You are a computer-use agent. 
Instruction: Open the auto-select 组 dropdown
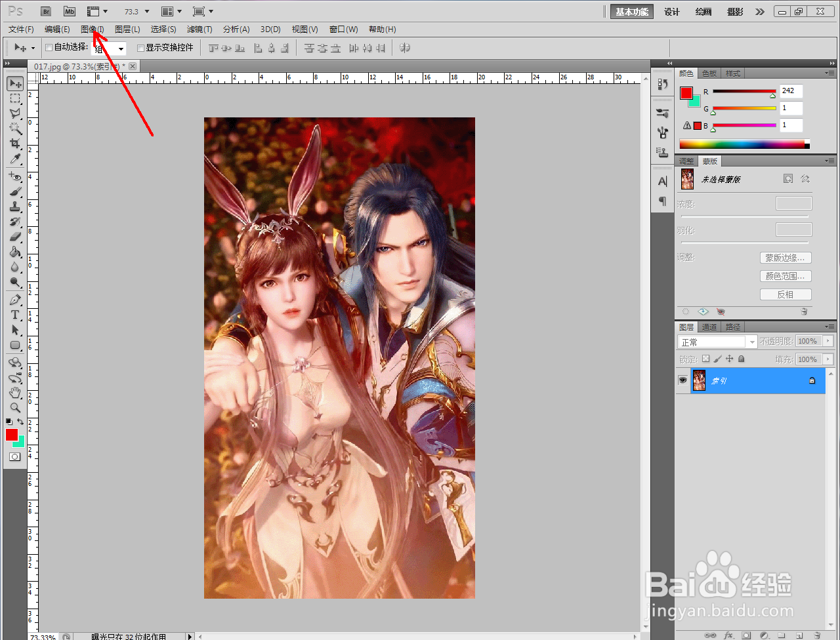tap(108, 49)
